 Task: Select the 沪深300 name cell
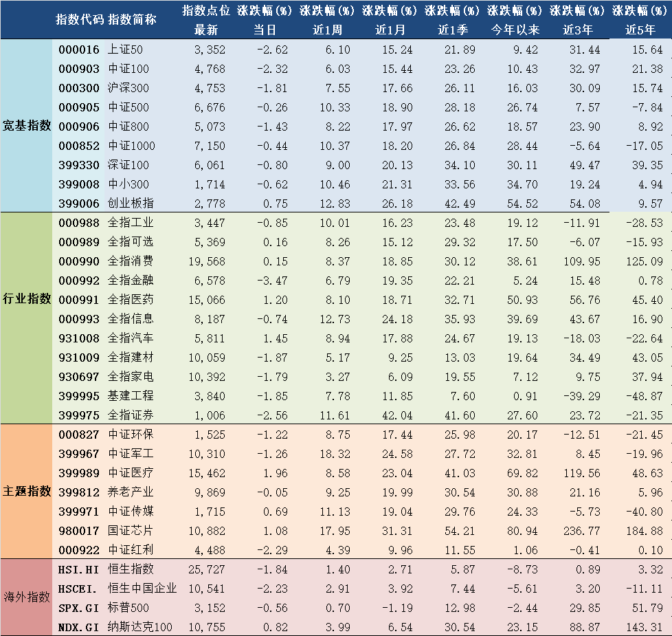[x=128, y=88]
